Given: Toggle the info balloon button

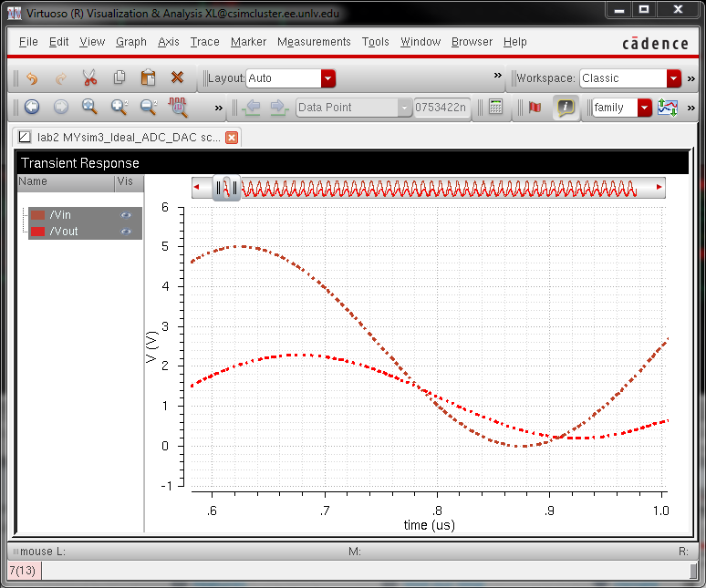Looking at the screenshot, I should pos(566,108).
